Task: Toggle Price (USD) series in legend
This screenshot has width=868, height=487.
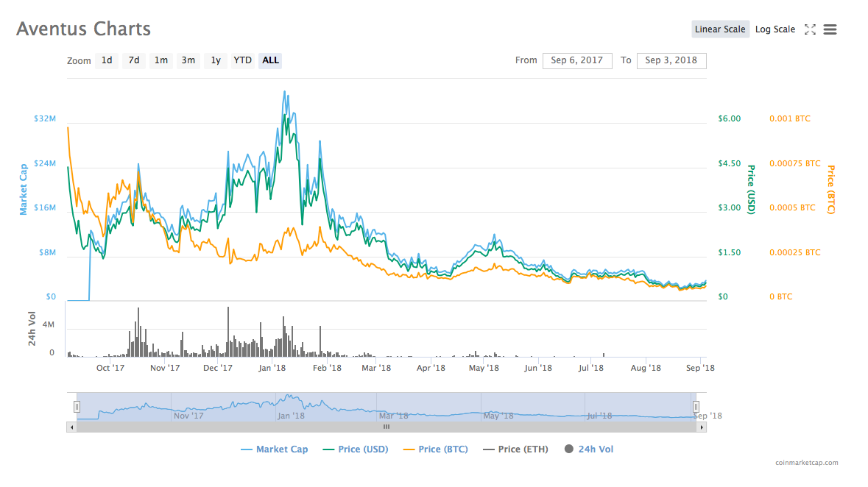Action: tap(356, 449)
